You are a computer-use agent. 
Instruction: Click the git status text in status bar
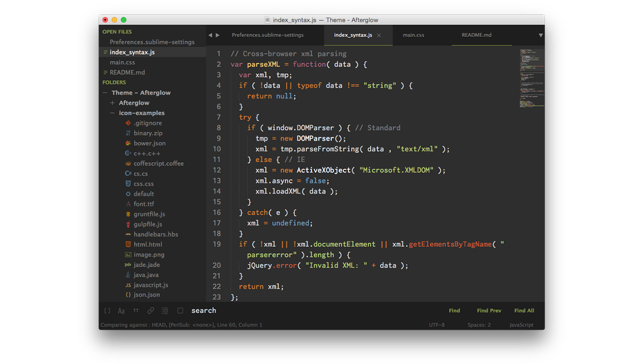point(181,325)
